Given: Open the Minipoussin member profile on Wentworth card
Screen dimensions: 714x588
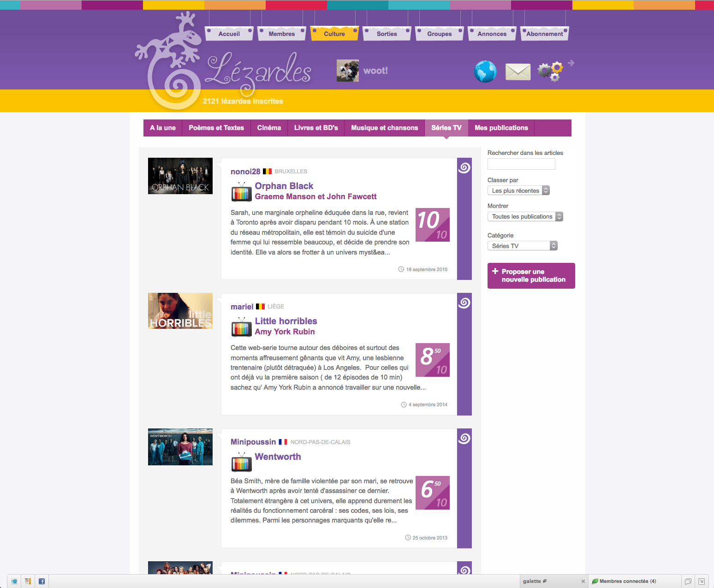Looking at the screenshot, I should coord(253,442).
